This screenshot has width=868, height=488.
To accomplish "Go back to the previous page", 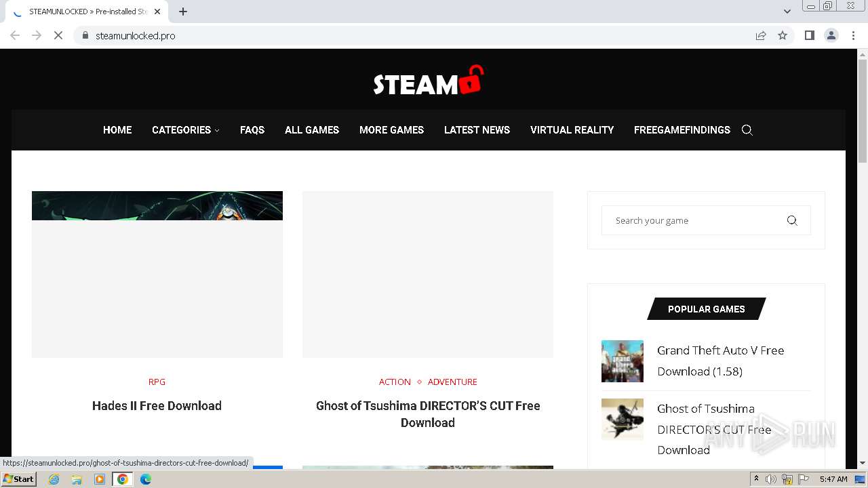I will 15,35.
